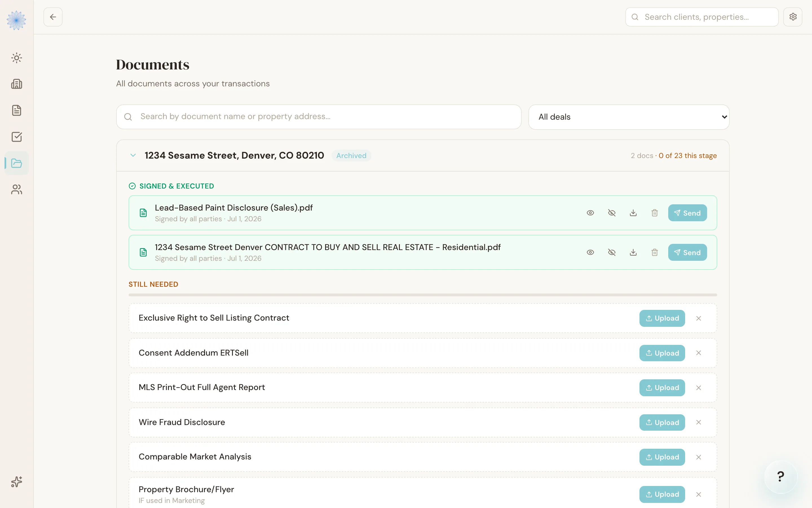
Task: Upload Wire Fraud Disclosure document
Action: (662, 423)
